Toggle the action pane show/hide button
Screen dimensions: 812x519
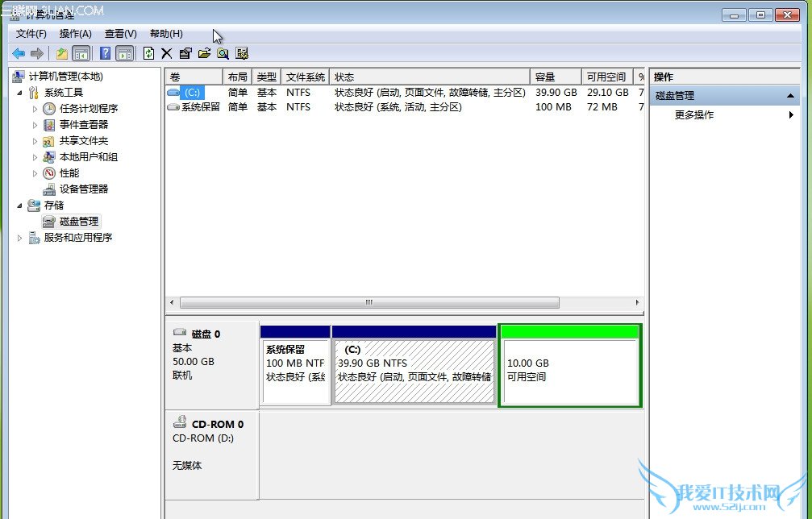[124, 54]
